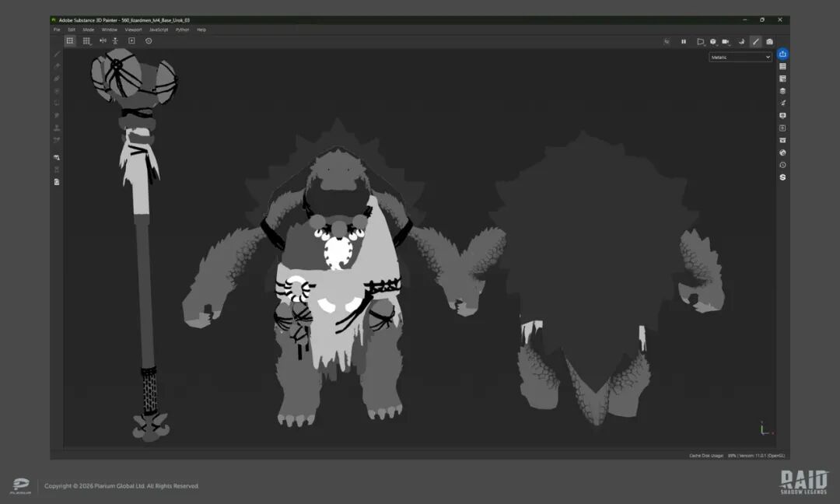This screenshot has width=840, height=504.
Task: Open the 3D cube display mode dropdown
Action: [x=713, y=42]
